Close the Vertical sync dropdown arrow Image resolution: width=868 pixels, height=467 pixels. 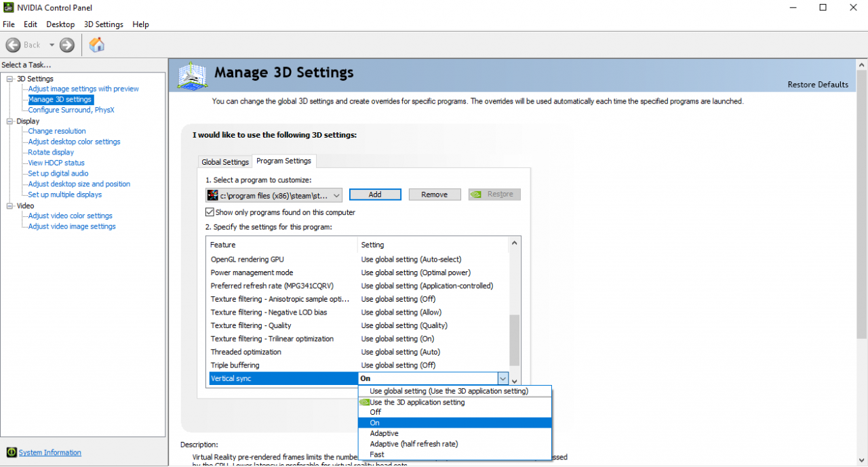[x=502, y=379]
